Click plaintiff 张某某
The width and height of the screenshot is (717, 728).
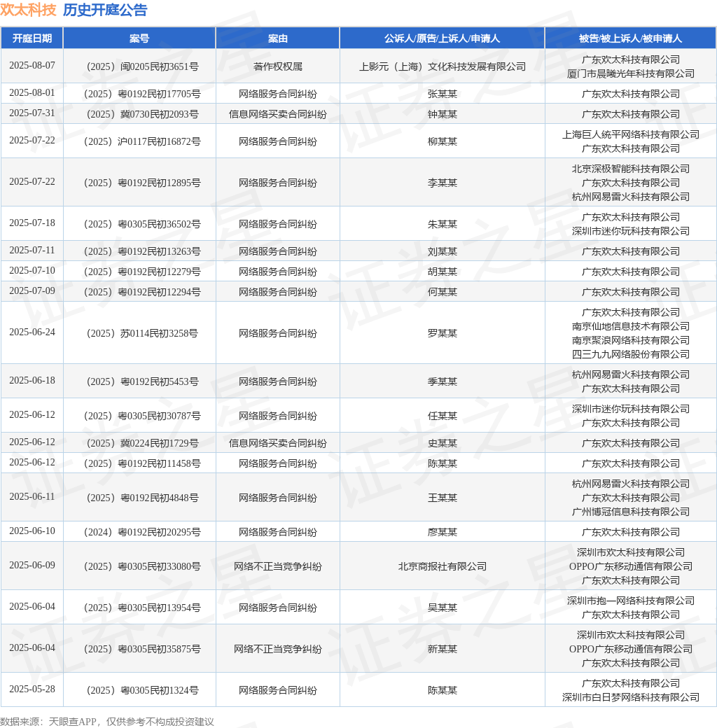442,94
